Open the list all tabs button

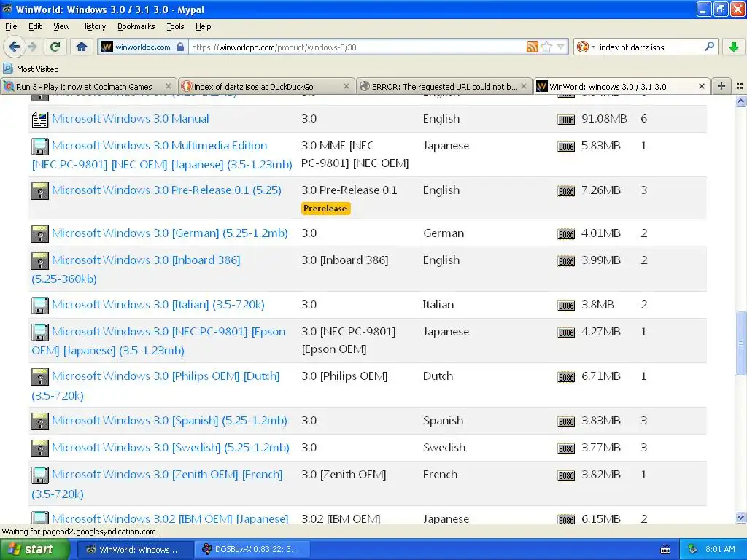(740, 86)
